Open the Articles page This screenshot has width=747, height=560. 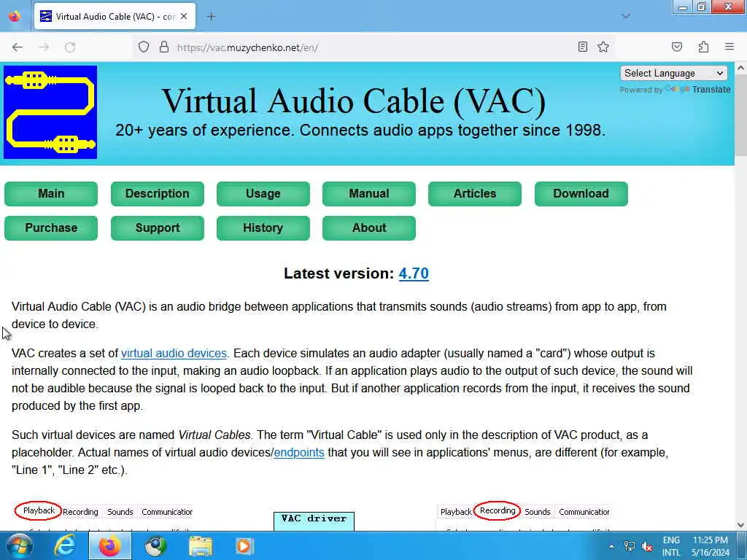pyautogui.click(x=474, y=194)
